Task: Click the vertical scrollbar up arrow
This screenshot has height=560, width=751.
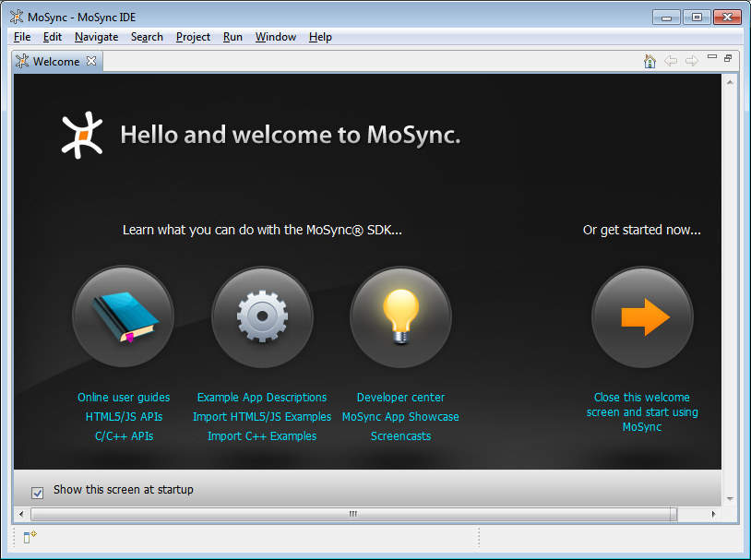Action: [x=730, y=82]
